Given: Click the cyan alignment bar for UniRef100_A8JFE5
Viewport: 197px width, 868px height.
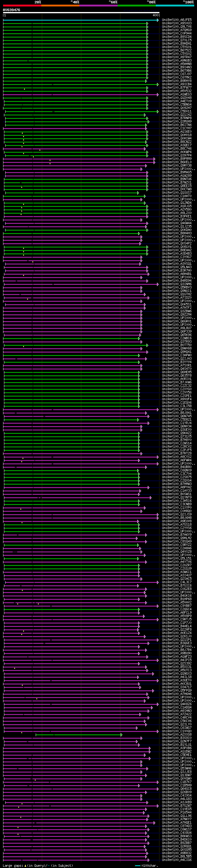Looking at the screenshot, I should click(81, 20).
